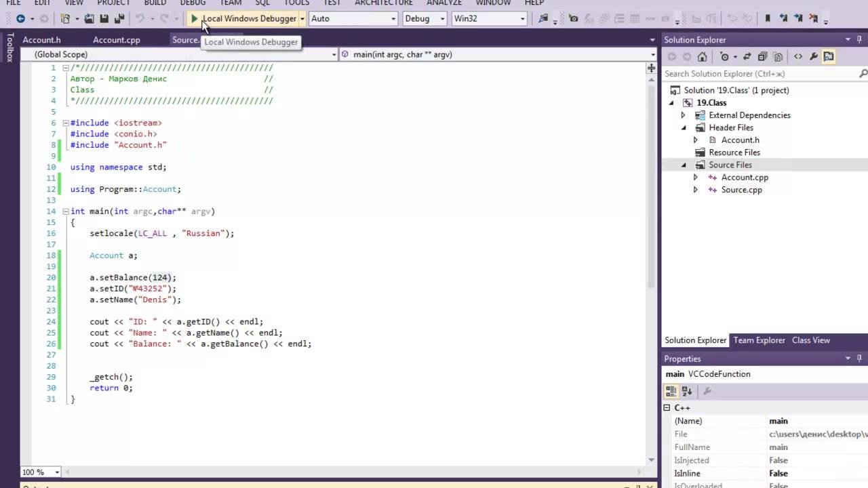Viewport: 868px width, 488px height.
Task: Switch to the Account.h editor tab
Action: click(x=41, y=40)
